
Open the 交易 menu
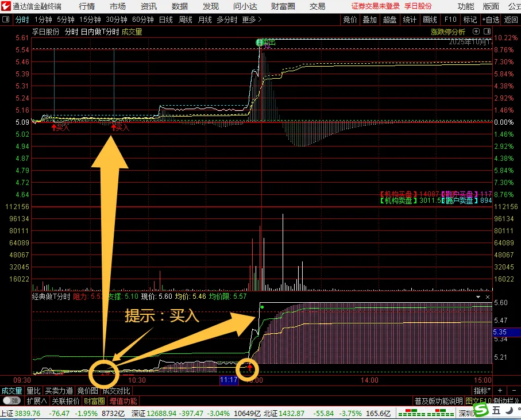click(317, 6)
